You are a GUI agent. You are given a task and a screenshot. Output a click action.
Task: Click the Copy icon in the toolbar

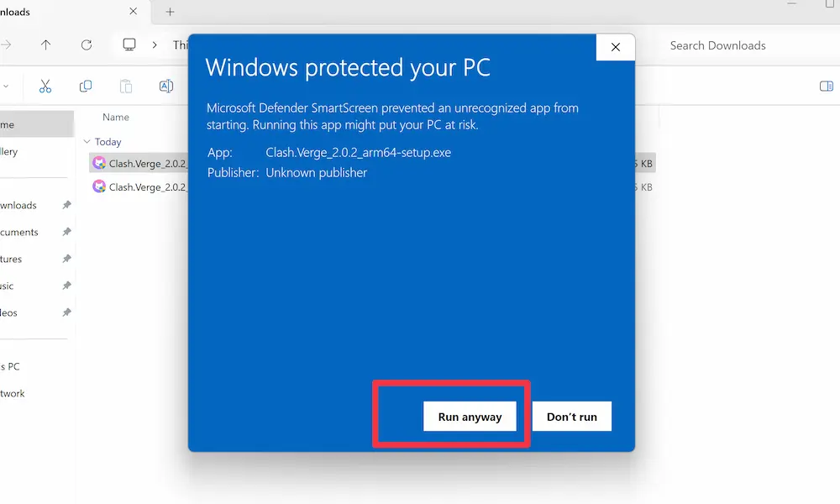click(x=85, y=87)
